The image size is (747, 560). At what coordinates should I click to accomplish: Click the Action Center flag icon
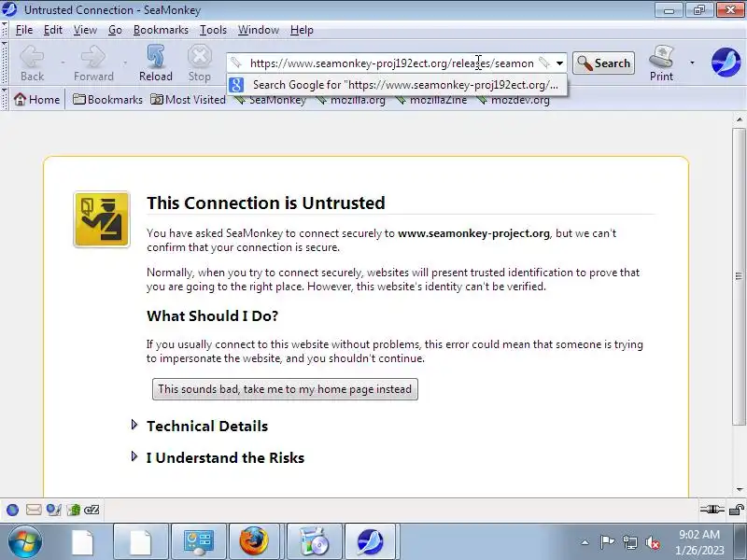(x=608, y=542)
